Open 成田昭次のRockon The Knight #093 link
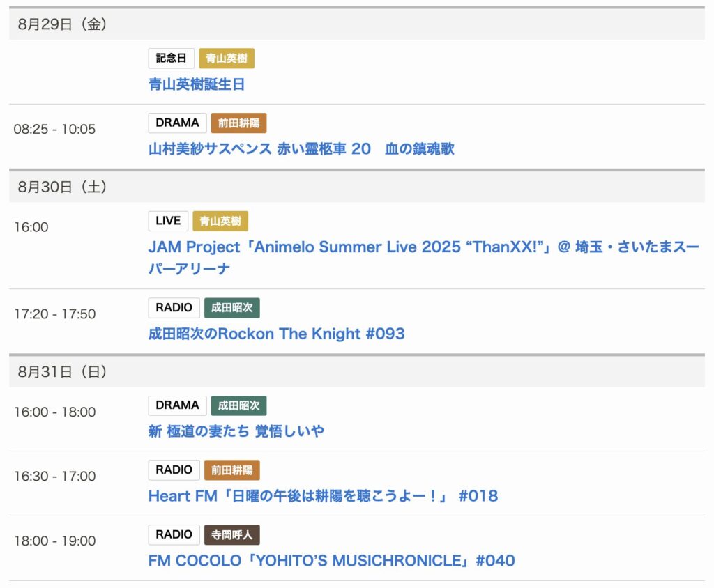Screen dimensions: 714x588 click(x=276, y=334)
